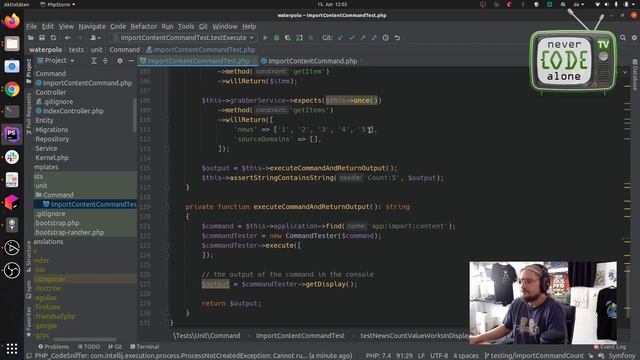Click the Back navigation arrow
The height and width of the screenshot is (360, 640).
[x=68, y=38]
